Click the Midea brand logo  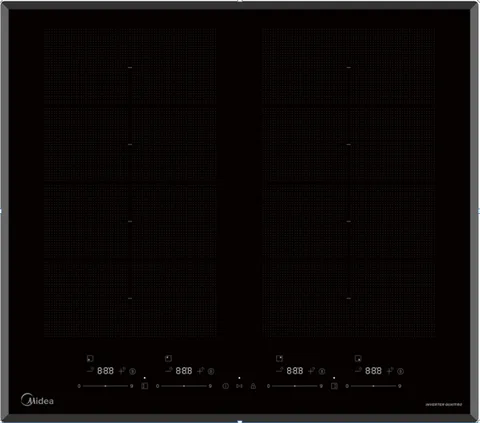(x=37, y=400)
